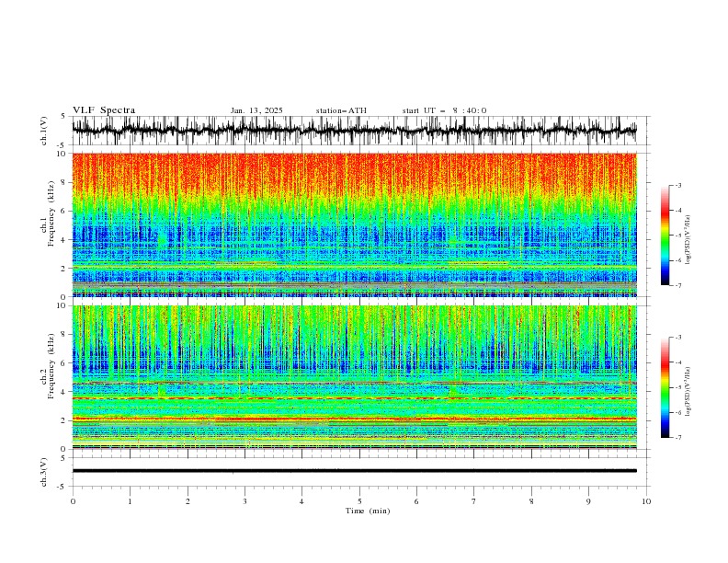Click the 'start UT = 8:40:0' text
728x563 pixels.
[444, 110]
